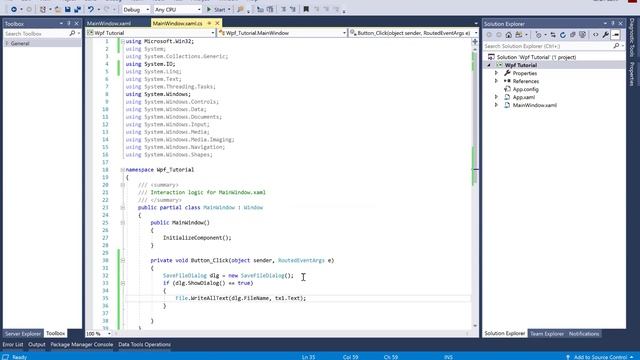Click the Toolbox search magnifier icon
Viewport: 640px width, 360px height.
[x=72, y=33]
